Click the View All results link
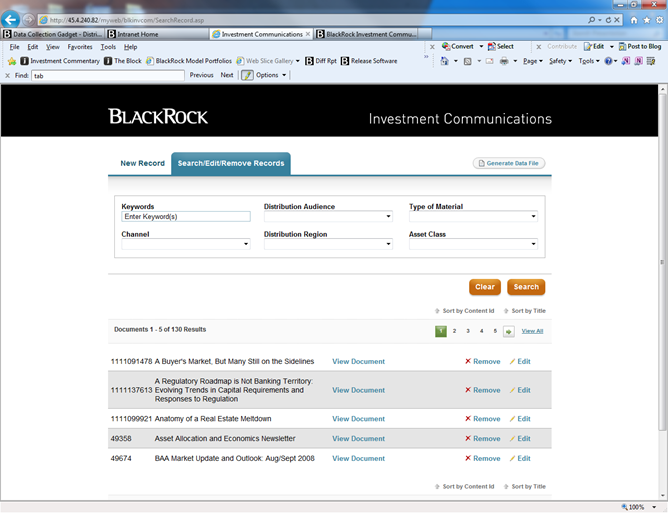 [x=532, y=331]
